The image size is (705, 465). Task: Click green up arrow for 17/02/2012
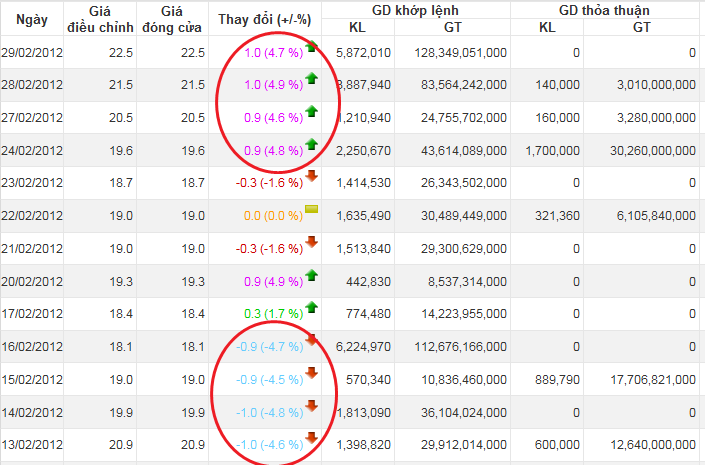click(312, 308)
